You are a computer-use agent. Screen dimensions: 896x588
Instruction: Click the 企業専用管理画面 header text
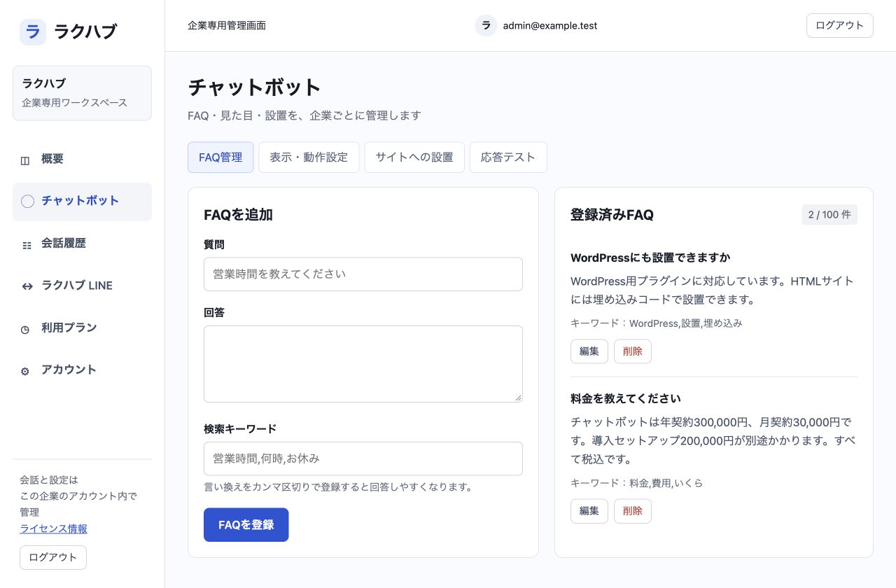coord(227,26)
